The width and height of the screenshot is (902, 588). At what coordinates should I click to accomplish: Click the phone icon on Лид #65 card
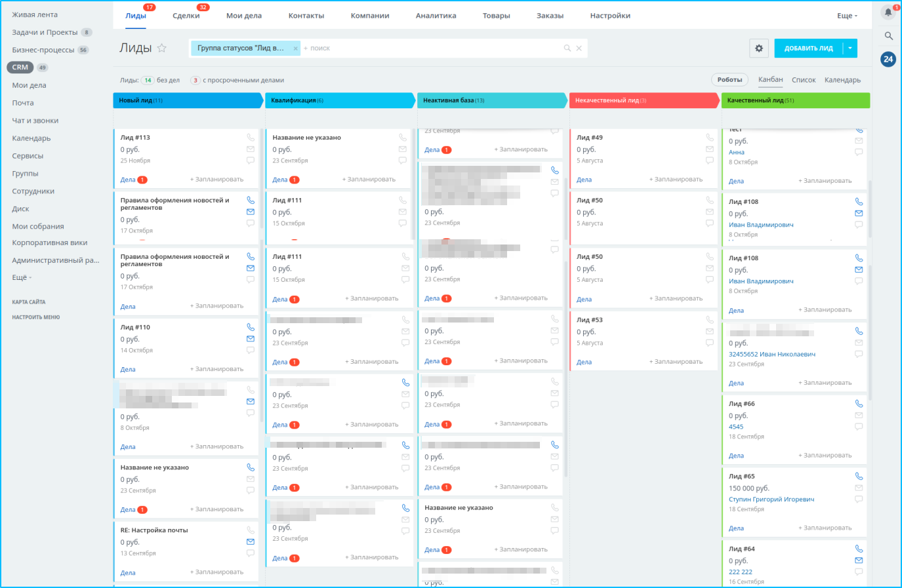tap(859, 477)
